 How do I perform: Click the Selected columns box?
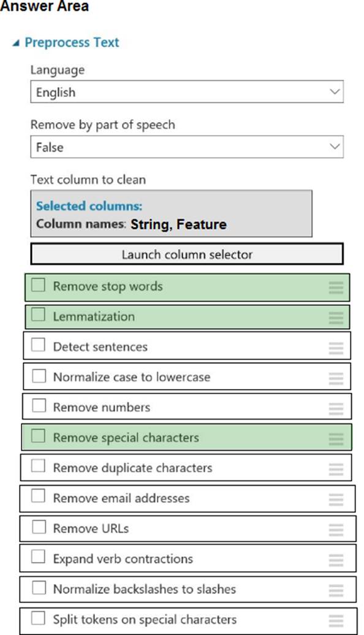click(x=171, y=214)
